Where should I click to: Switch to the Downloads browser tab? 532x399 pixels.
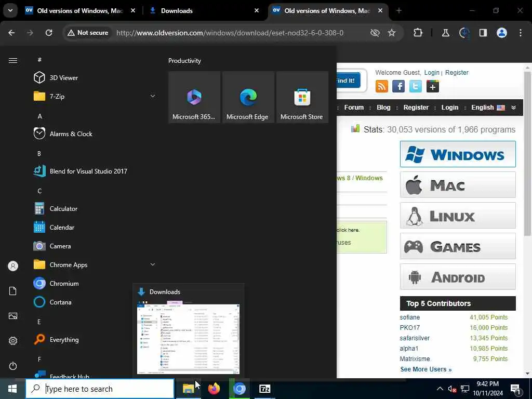[204, 10]
